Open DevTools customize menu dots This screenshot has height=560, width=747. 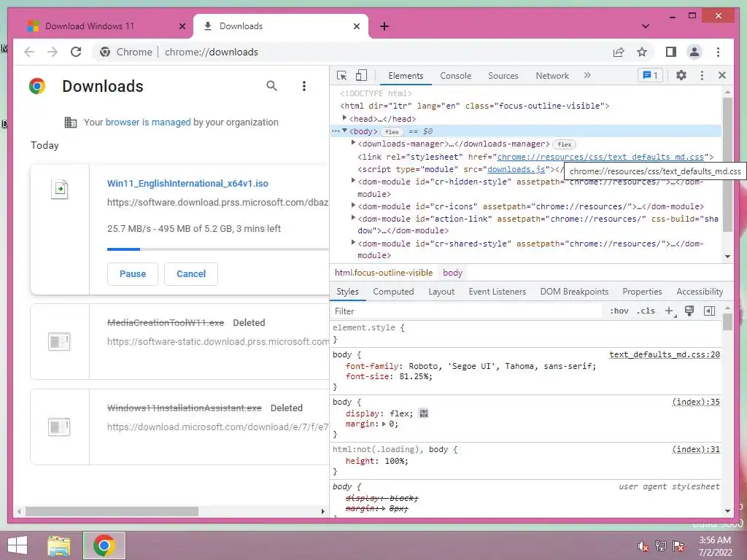702,75
